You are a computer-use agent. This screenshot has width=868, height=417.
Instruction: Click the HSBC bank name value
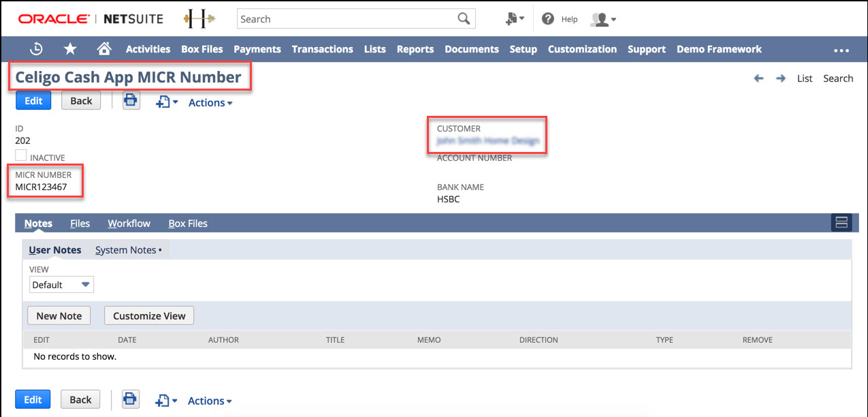(x=448, y=200)
